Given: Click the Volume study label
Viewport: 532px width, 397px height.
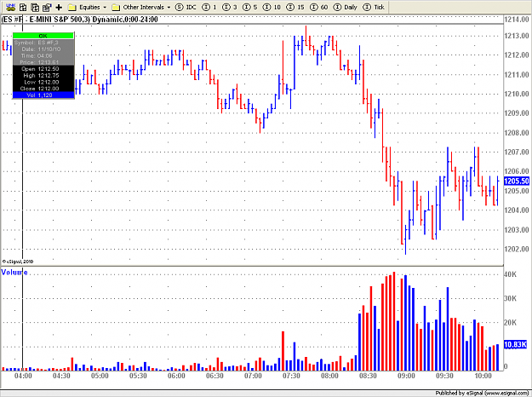Looking at the screenshot, I should (14, 272).
